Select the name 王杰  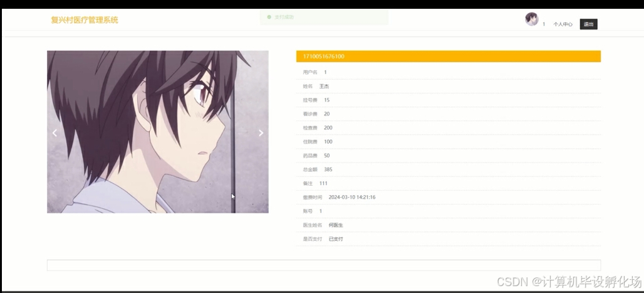point(324,87)
